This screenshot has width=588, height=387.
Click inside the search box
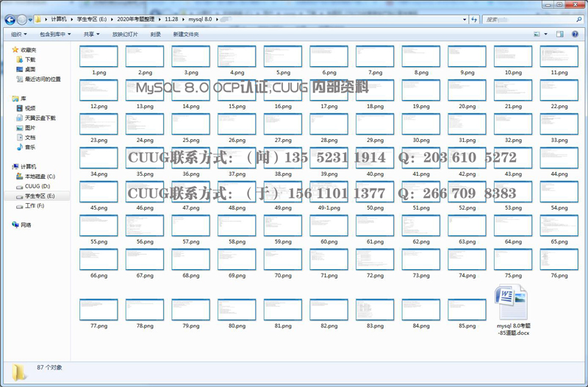pyautogui.click(x=532, y=19)
